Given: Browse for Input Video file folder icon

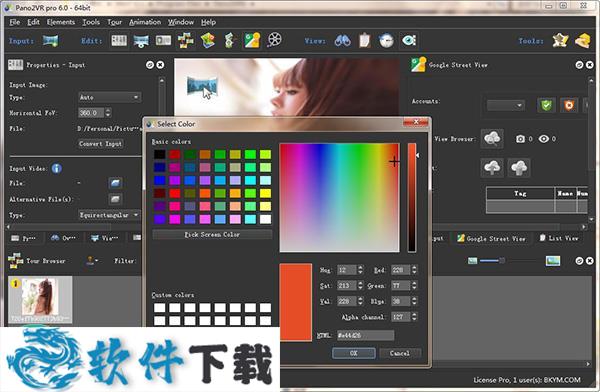Looking at the screenshot, I should tap(115, 183).
